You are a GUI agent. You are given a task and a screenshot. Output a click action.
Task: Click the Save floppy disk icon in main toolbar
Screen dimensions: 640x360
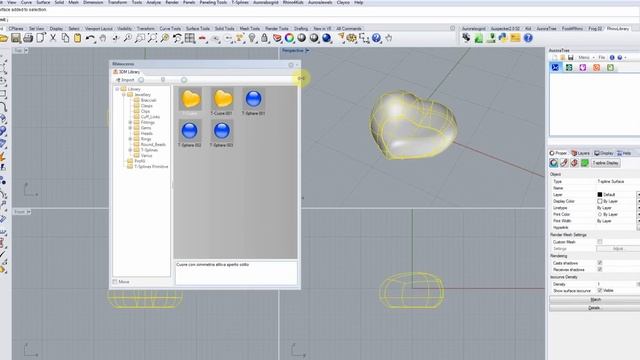[16, 38]
